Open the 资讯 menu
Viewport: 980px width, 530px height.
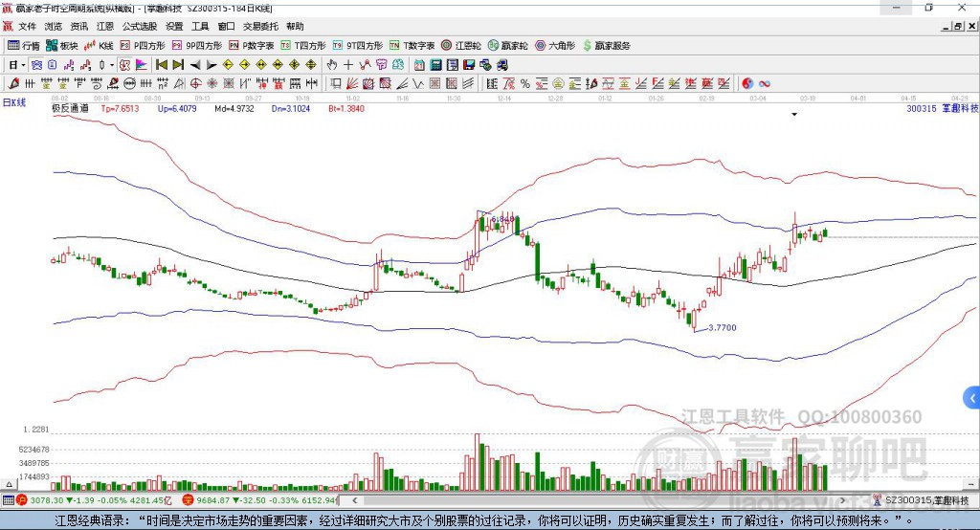click(x=78, y=26)
